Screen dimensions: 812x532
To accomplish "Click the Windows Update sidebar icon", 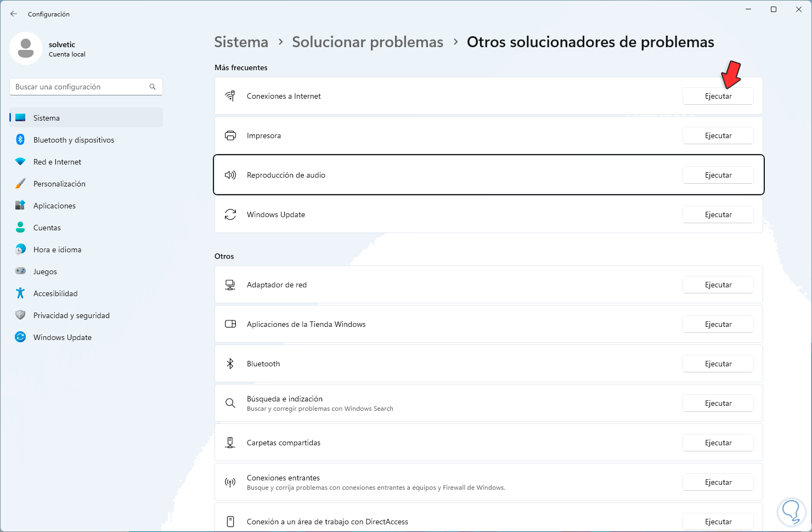I will [20, 337].
